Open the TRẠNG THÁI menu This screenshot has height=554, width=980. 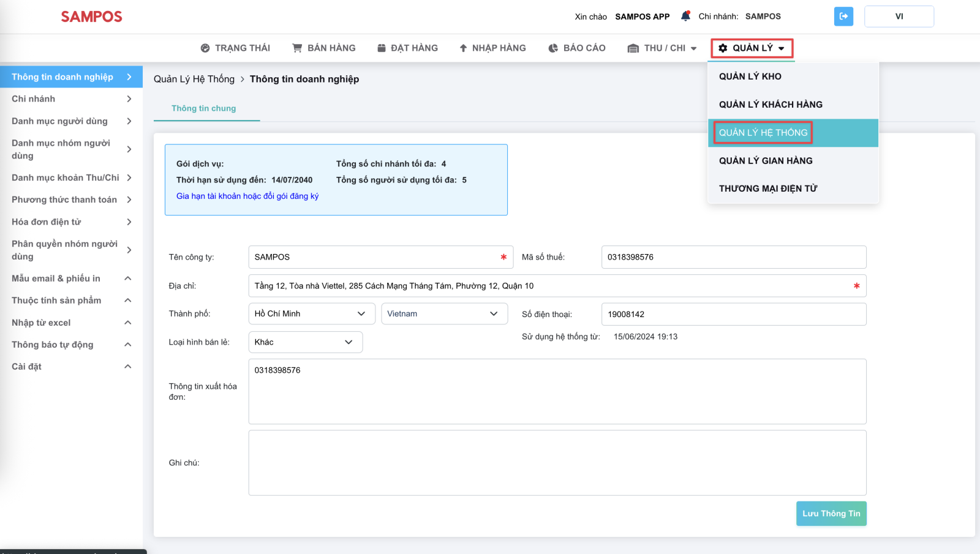[x=235, y=48]
